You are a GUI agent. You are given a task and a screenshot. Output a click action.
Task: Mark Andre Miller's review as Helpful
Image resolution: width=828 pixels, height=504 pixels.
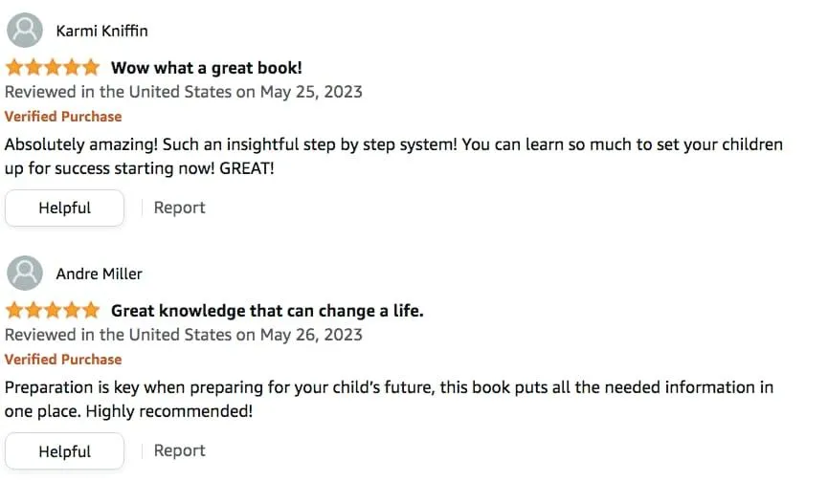click(x=64, y=451)
